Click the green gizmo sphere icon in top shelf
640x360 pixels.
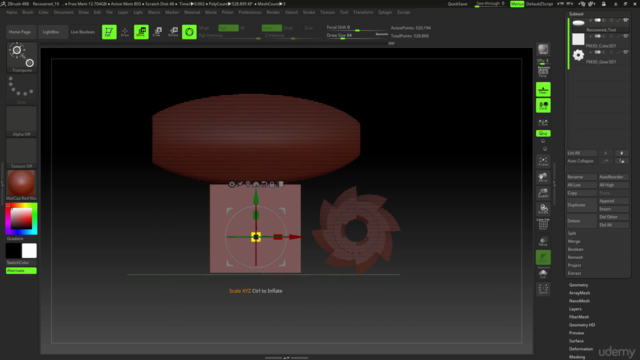click(x=189, y=32)
